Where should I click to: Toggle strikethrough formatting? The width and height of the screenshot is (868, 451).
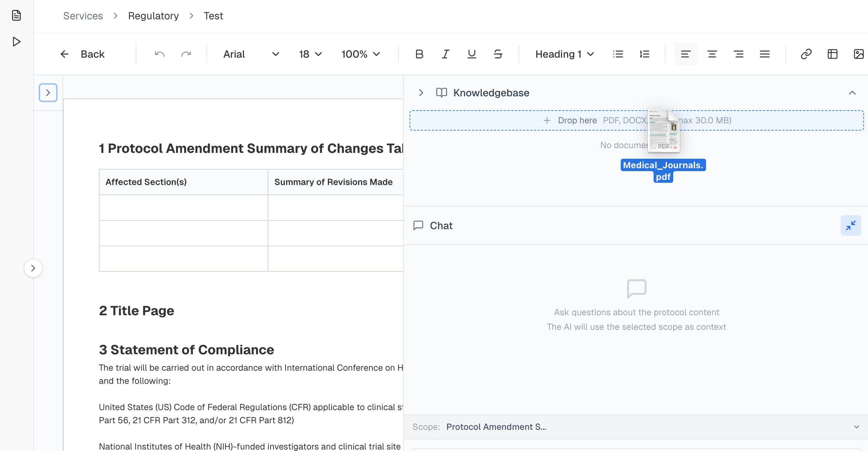tap(498, 54)
